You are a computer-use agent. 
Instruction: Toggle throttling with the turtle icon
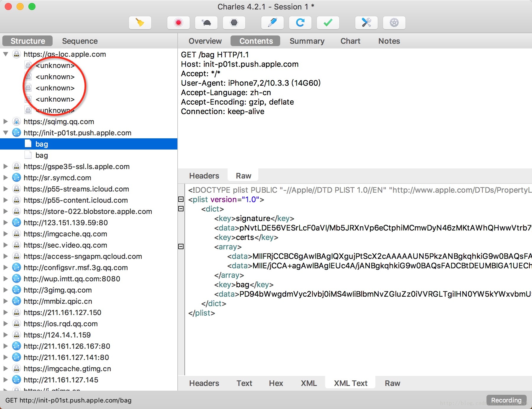[x=206, y=22]
